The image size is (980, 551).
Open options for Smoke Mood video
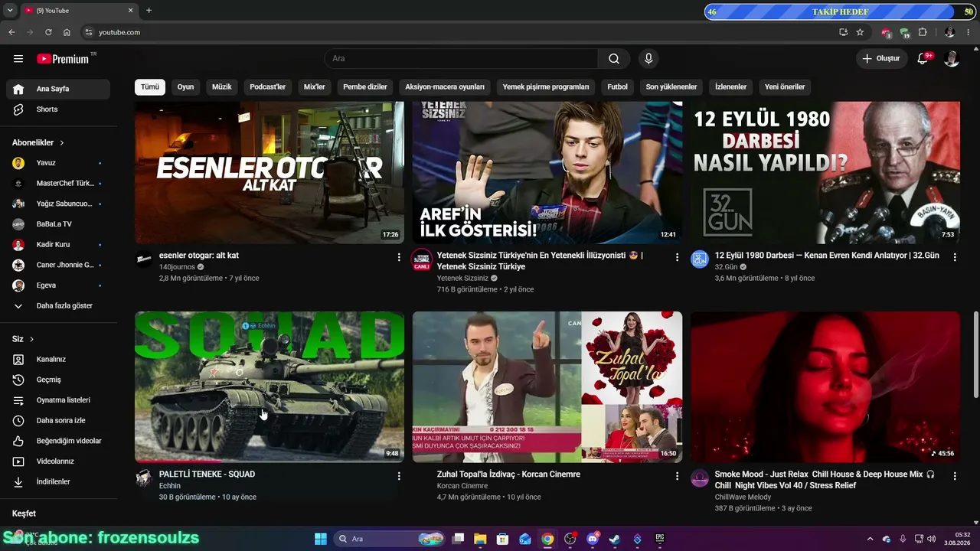[955, 476]
